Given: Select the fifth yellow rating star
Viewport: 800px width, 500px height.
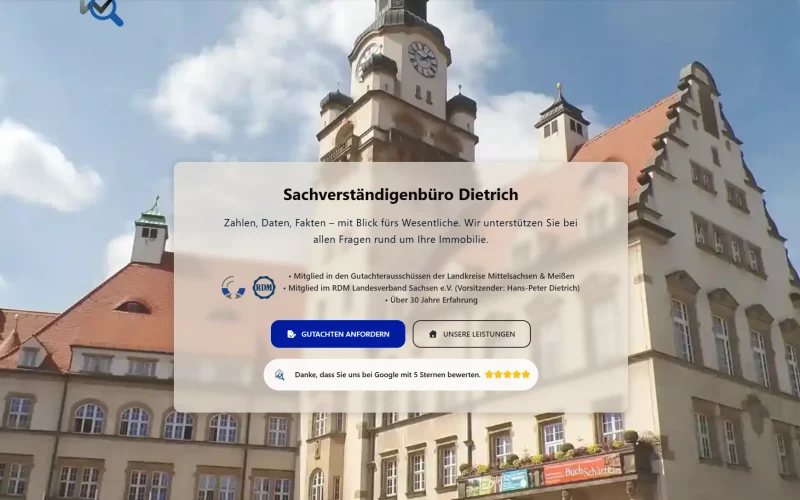Looking at the screenshot, I should [526, 375].
